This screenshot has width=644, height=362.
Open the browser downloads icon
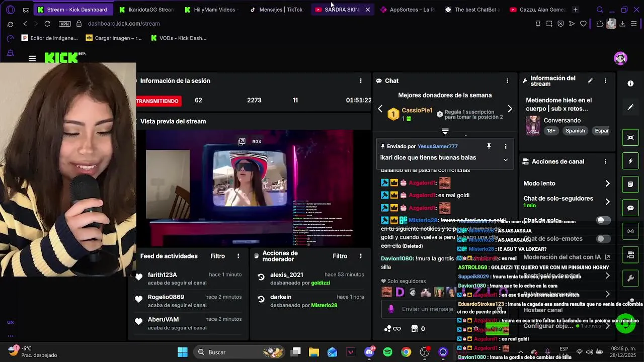pos(622,24)
